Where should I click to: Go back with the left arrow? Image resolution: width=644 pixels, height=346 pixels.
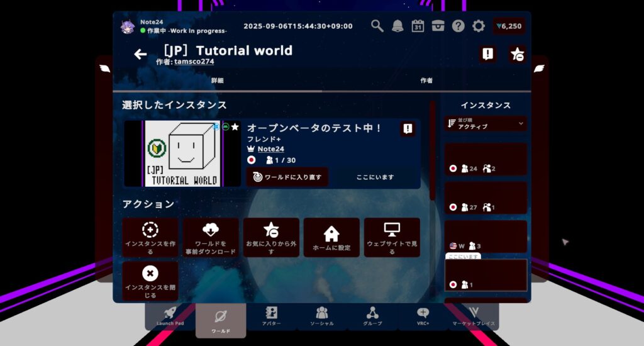click(x=140, y=54)
